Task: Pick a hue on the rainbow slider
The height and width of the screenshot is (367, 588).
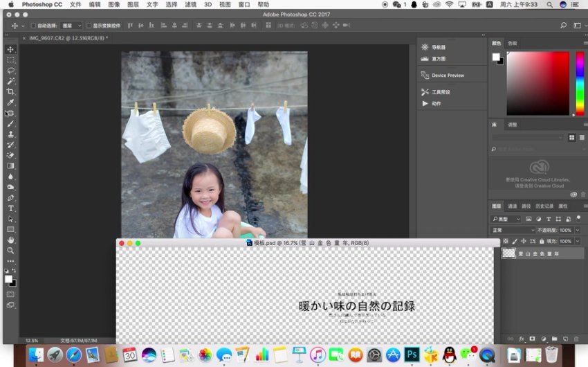Action: pyautogui.click(x=580, y=83)
